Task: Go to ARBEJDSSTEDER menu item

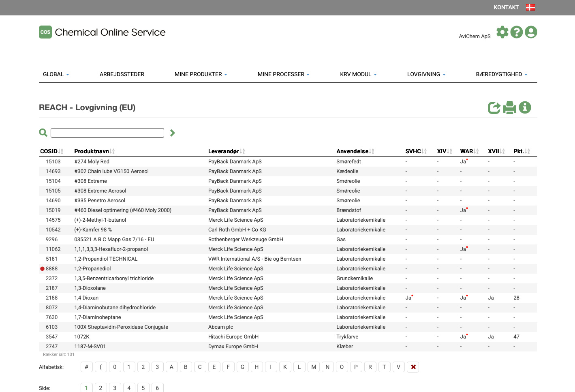Action: [122, 74]
